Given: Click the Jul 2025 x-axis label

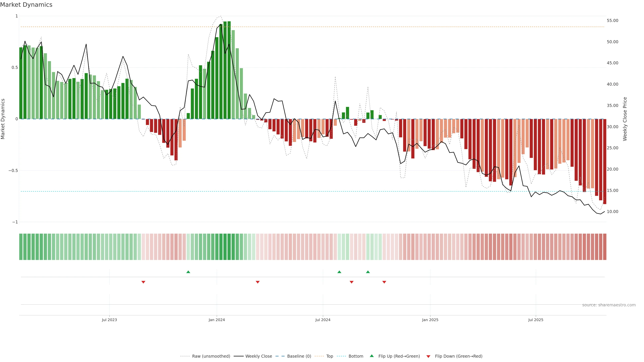Looking at the screenshot, I should (x=536, y=320).
